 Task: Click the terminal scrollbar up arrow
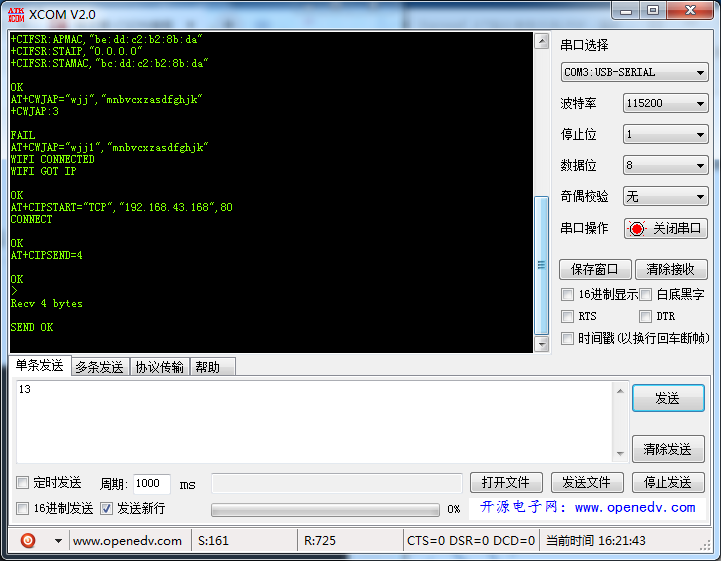[542, 41]
